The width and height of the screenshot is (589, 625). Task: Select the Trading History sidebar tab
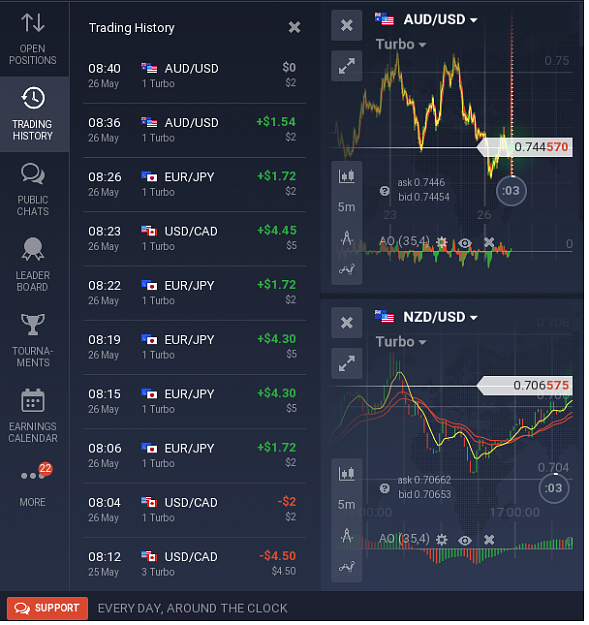pos(33,115)
